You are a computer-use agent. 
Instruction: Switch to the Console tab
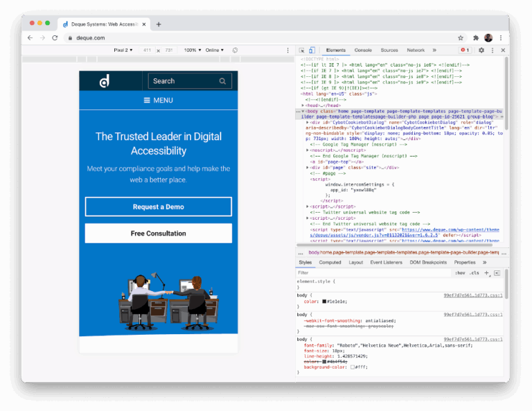pos(363,50)
